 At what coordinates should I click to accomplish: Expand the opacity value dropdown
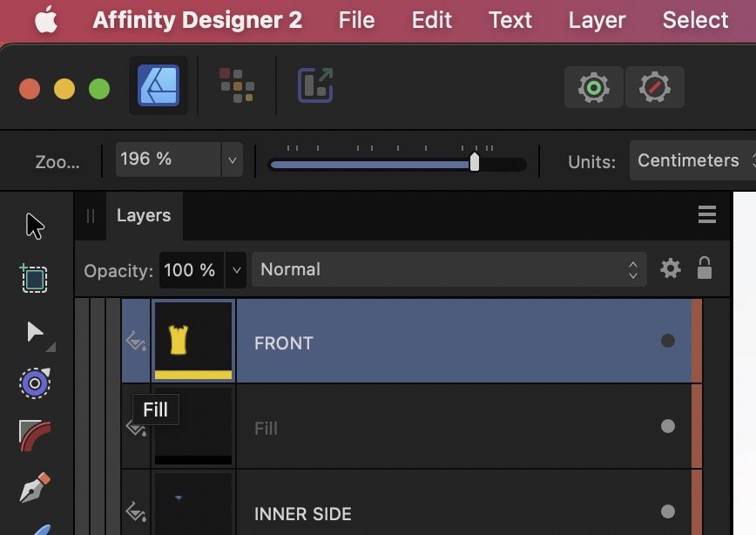tap(236, 270)
